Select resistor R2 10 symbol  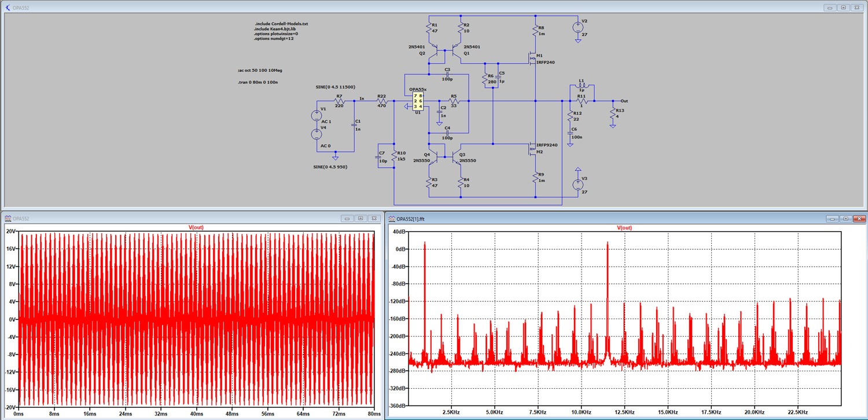[461, 28]
